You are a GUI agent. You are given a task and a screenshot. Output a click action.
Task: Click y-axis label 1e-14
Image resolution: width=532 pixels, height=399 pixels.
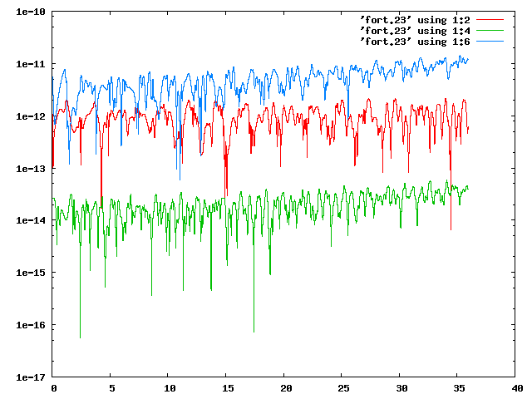tap(31, 220)
